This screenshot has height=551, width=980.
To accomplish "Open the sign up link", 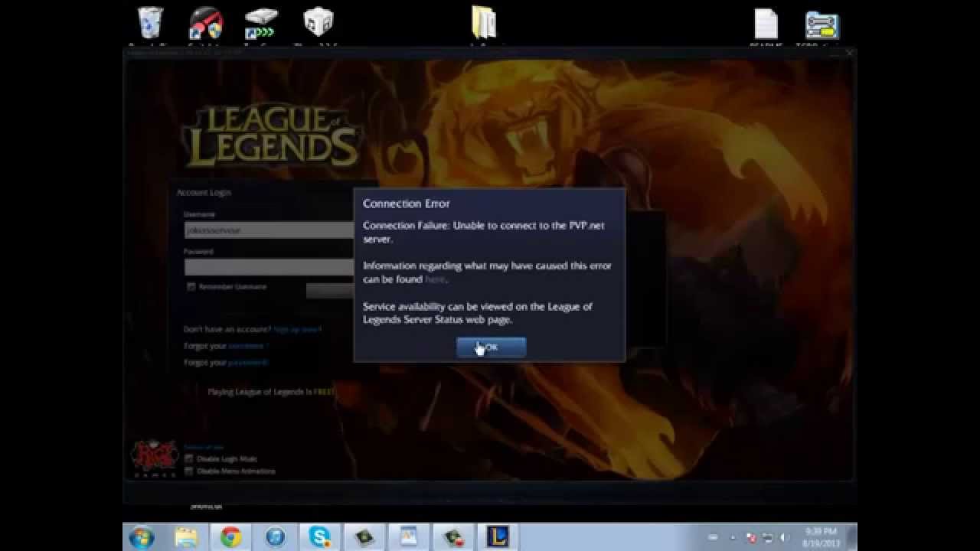I will point(297,329).
